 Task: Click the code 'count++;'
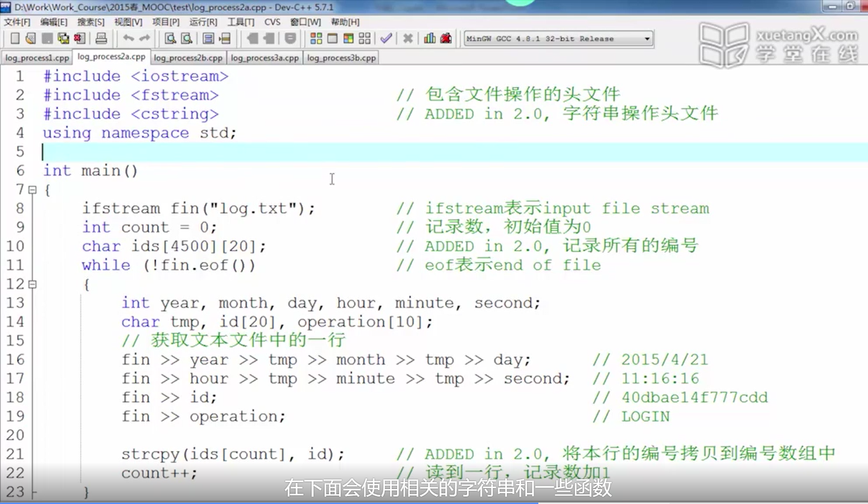160,473
